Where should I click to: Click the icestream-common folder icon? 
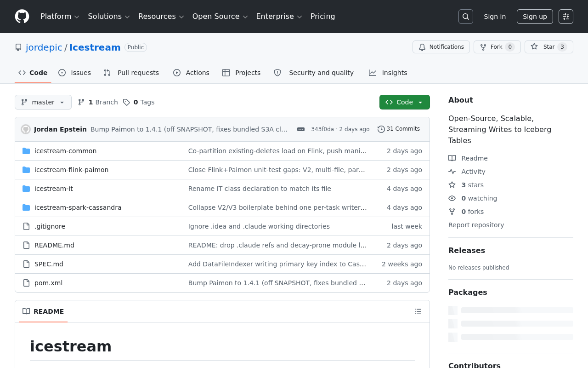point(26,151)
